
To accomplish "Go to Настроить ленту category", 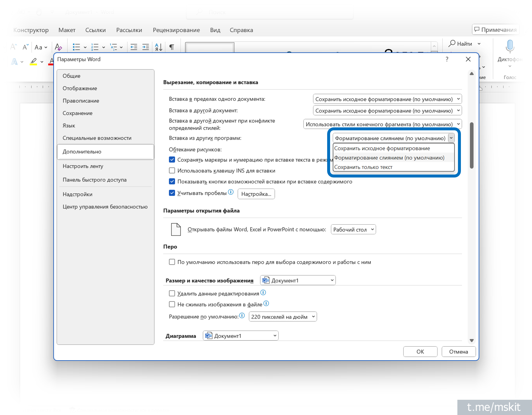I will click(105, 166).
